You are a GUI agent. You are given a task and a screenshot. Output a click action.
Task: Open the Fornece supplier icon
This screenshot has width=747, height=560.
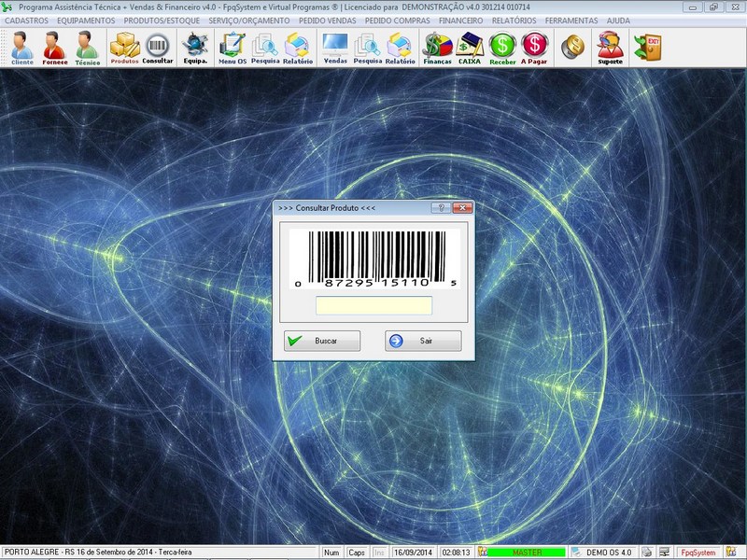54,48
